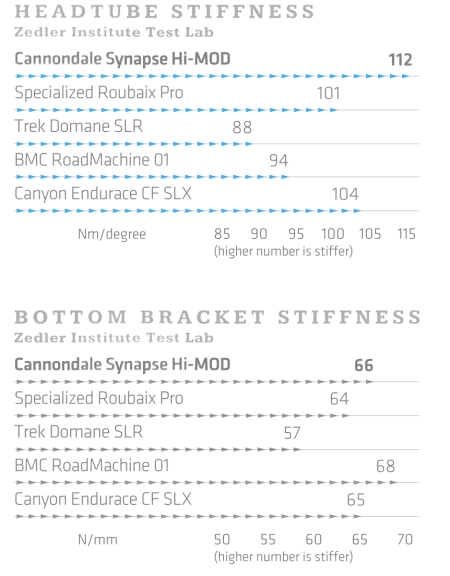Click the headtube value 112

400,60
